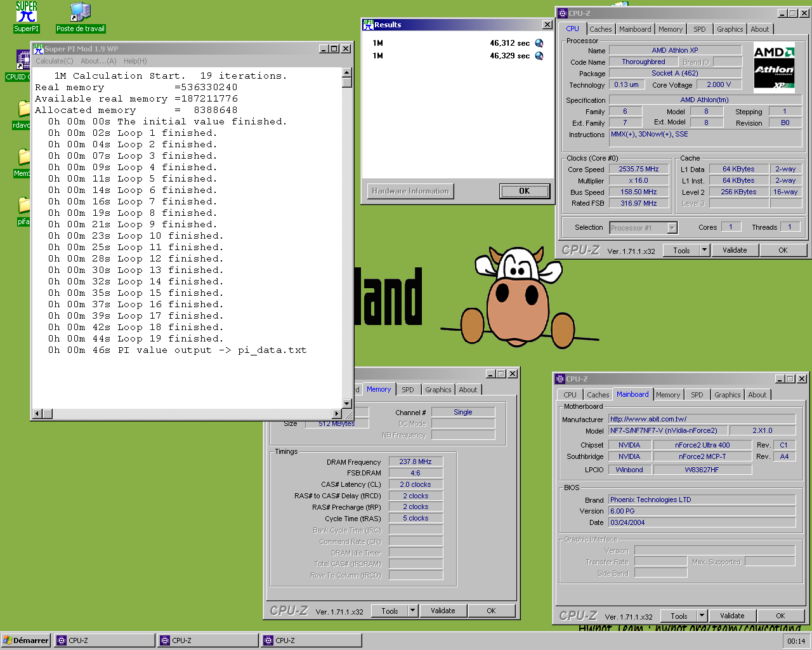Click the Multiplier x 16.0 value
Image resolution: width=812 pixels, height=650 pixels.
point(639,180)
